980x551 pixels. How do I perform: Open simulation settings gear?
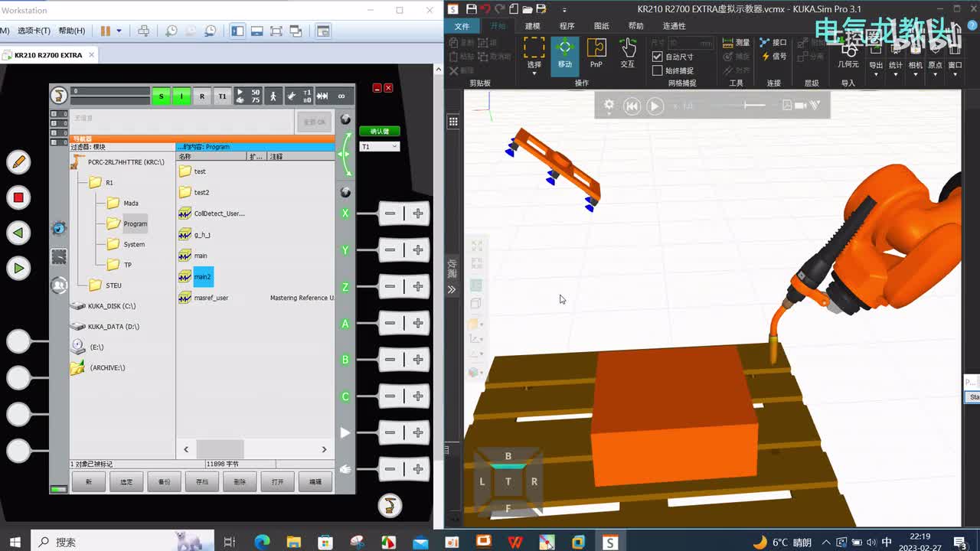(x=609, y=106)
